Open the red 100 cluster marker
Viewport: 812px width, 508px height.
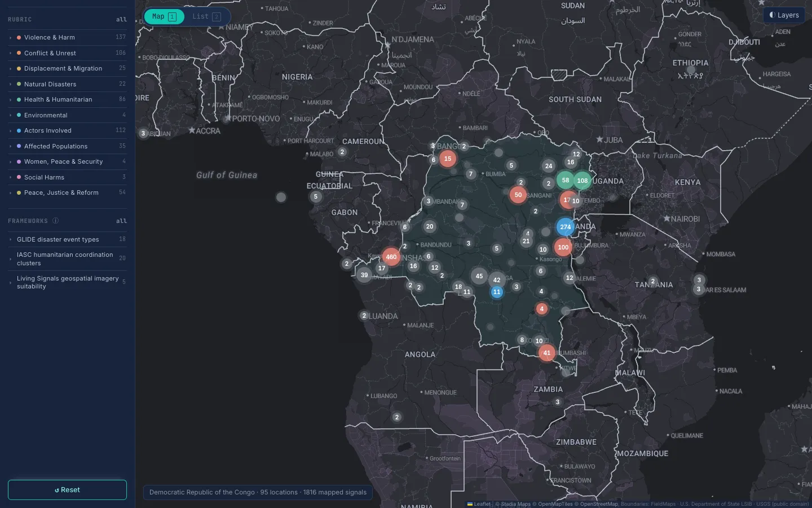point(563,247)
